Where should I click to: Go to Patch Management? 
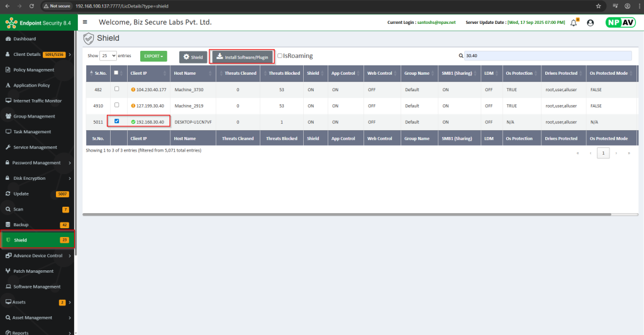coord(33,271)
